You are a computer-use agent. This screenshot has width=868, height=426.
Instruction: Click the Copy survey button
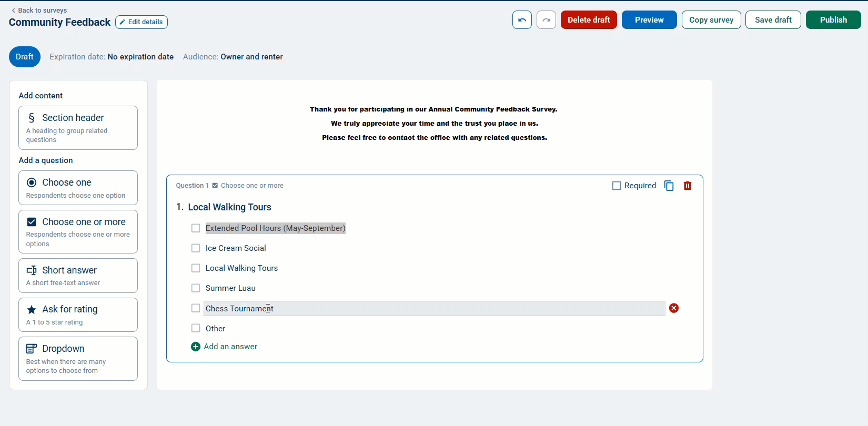click(711, 20)
